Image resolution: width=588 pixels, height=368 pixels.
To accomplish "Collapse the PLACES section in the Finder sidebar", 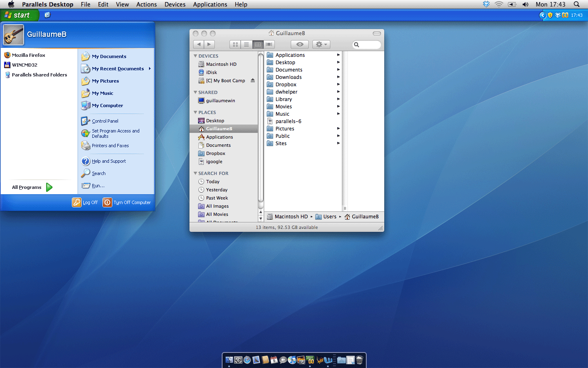I will pos(195,112).
